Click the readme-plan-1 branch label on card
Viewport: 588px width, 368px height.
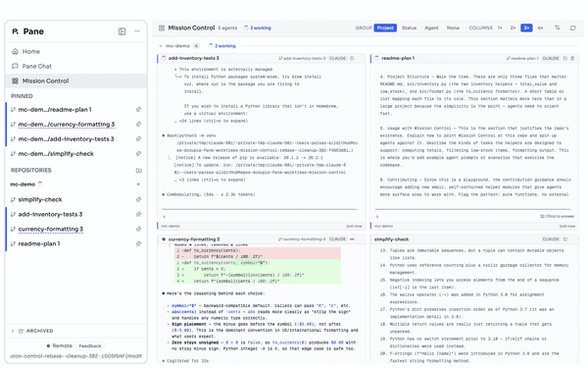tap(522, 58)
